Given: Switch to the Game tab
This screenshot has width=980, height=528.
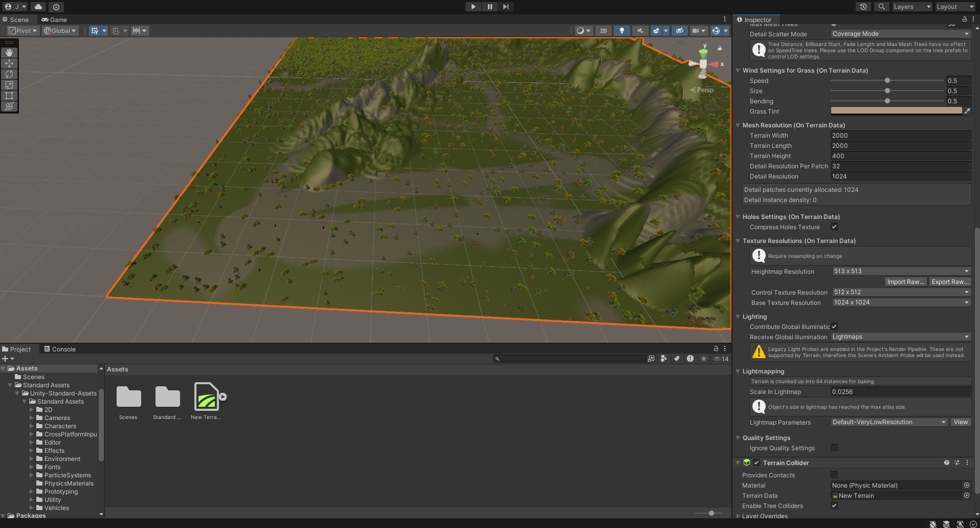Looking at the screenshot, I should [x=54, y=19].
